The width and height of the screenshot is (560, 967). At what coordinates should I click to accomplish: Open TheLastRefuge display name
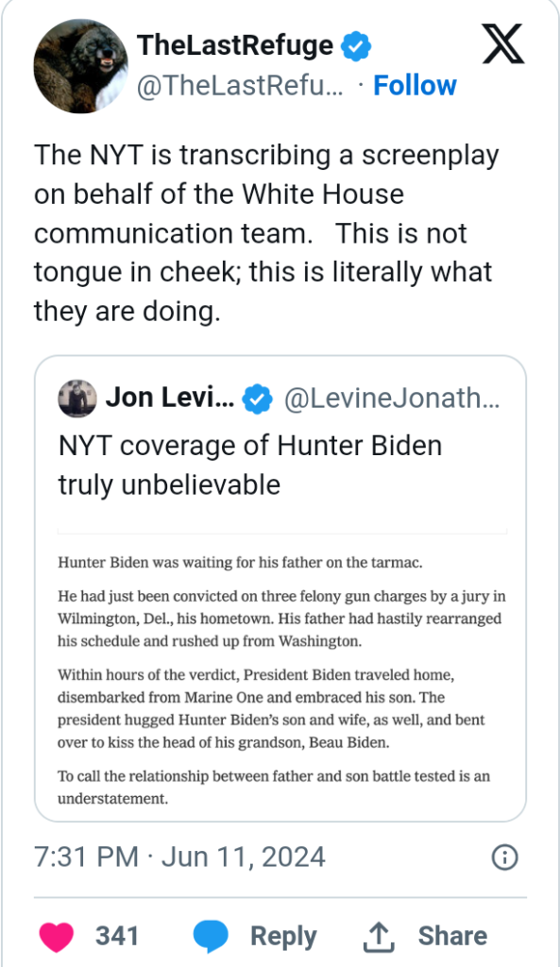[x=235, y=45]
